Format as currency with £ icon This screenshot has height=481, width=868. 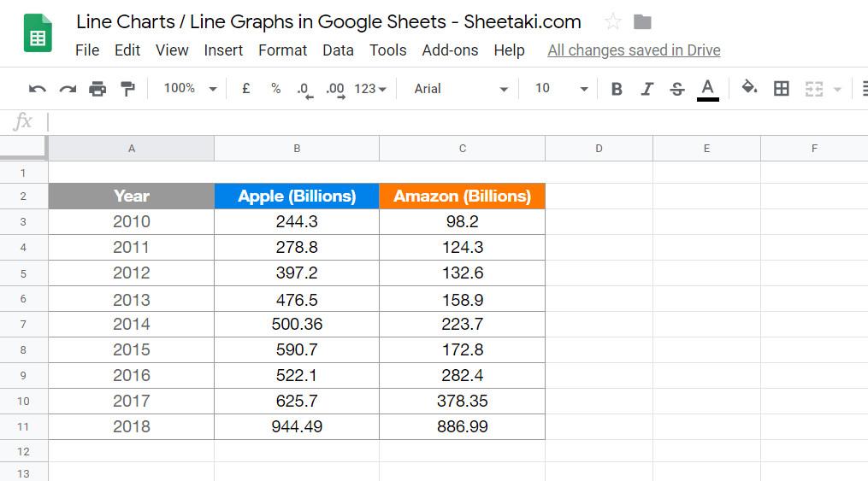click(x=245, y=89)
